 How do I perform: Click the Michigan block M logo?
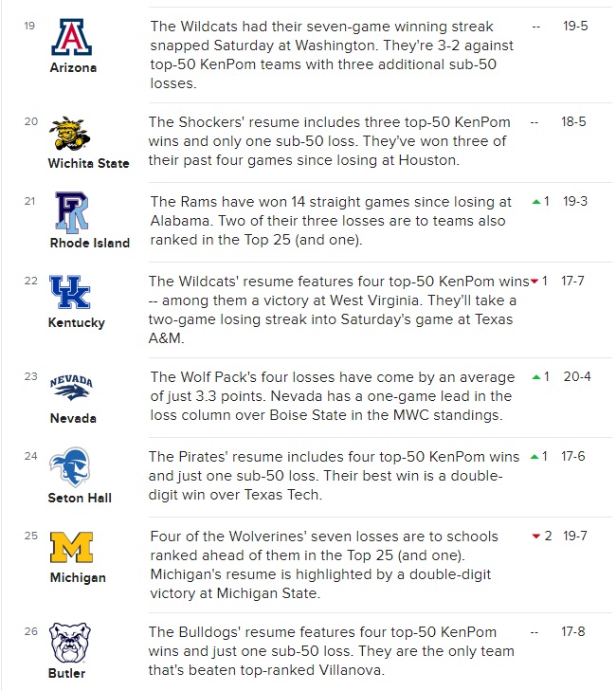[71, 547]
